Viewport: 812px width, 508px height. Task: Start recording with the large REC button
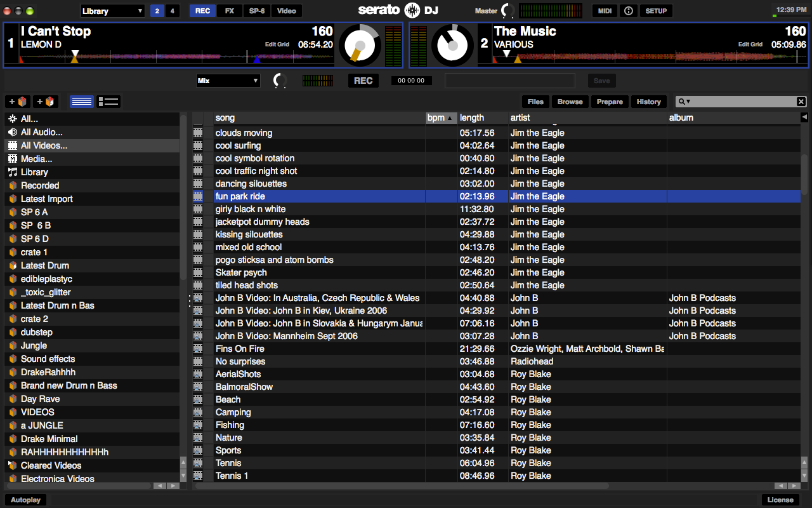pos(363,81)
